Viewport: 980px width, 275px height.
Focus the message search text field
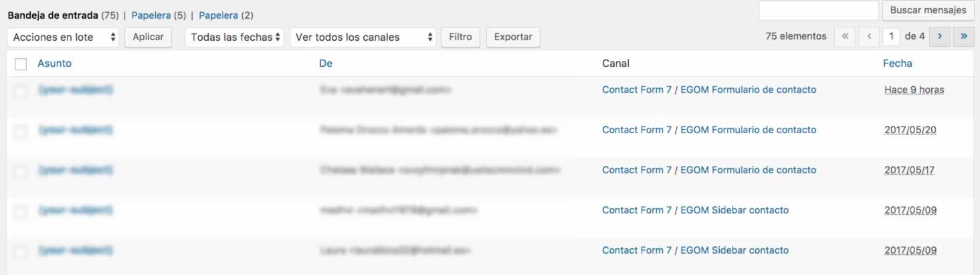818,11
